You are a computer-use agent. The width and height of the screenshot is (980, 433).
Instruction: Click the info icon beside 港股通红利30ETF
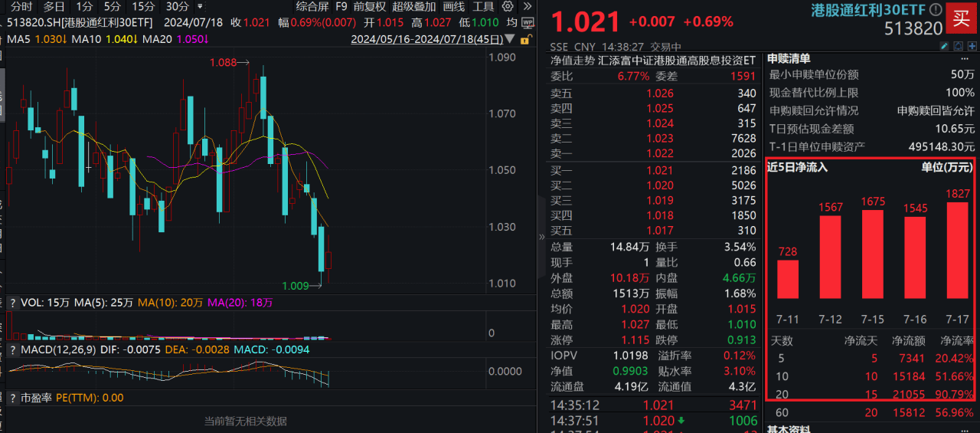[936, 10]
